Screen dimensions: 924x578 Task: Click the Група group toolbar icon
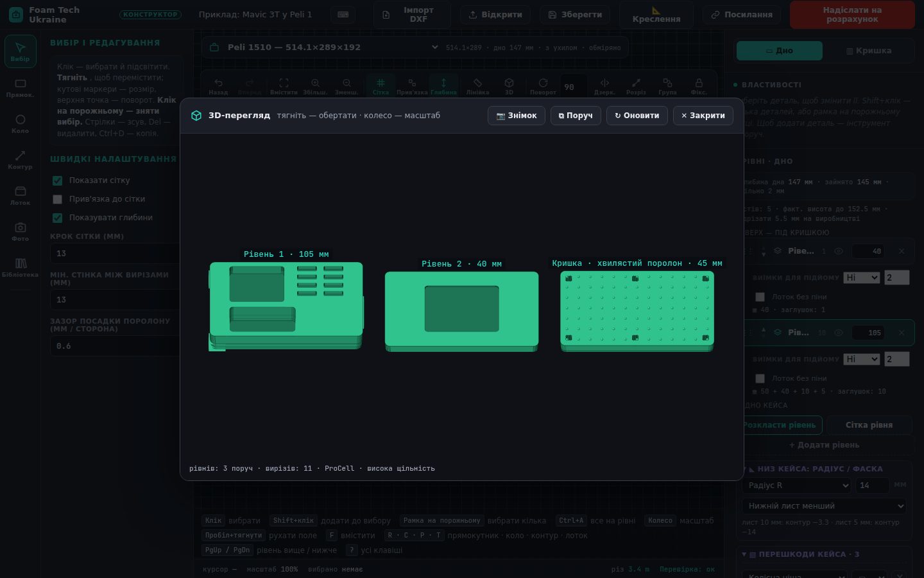click(667, 86)
